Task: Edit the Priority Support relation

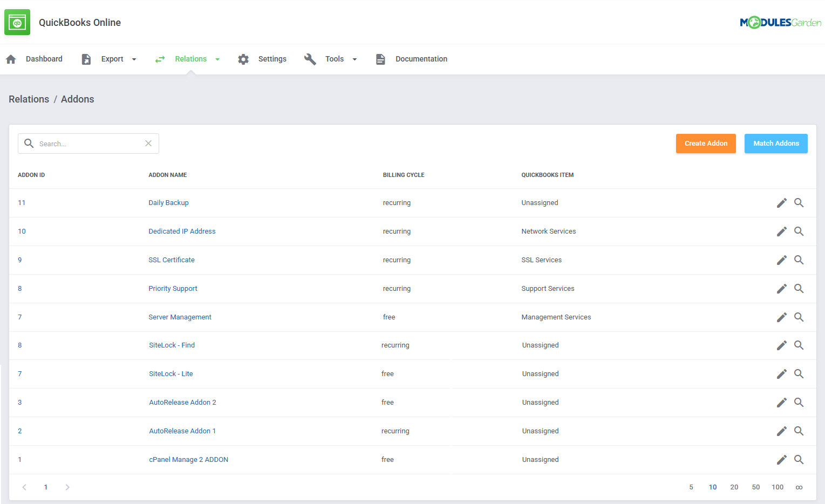Action: (x=781, y=289)
